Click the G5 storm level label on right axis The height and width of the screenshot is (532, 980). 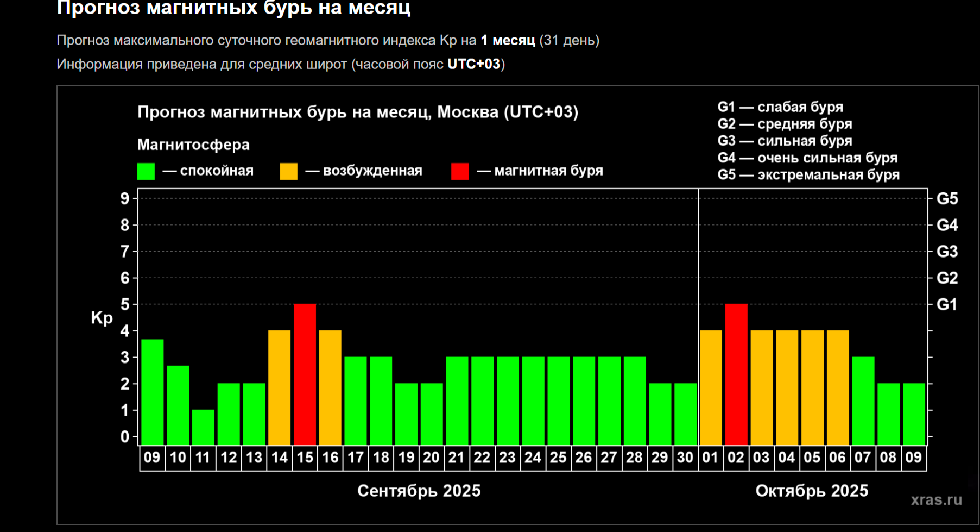click(x=947, y=199)
